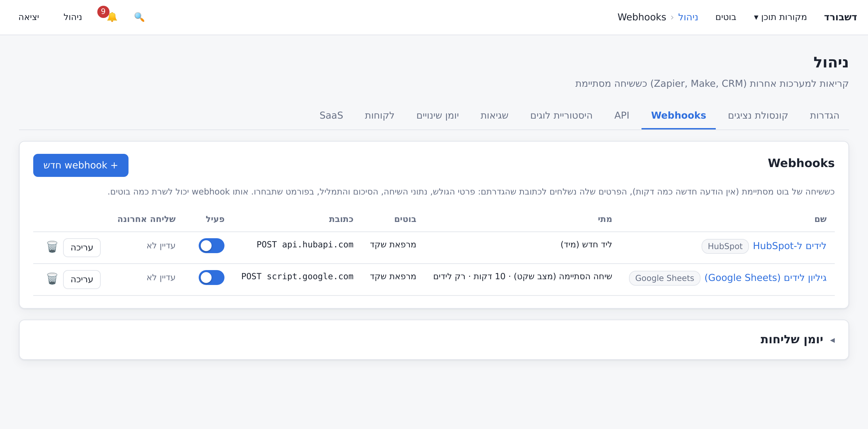Screen dimensions: 868x429
Task: Click the פעיל column header
Action: [x=215, y=219]
